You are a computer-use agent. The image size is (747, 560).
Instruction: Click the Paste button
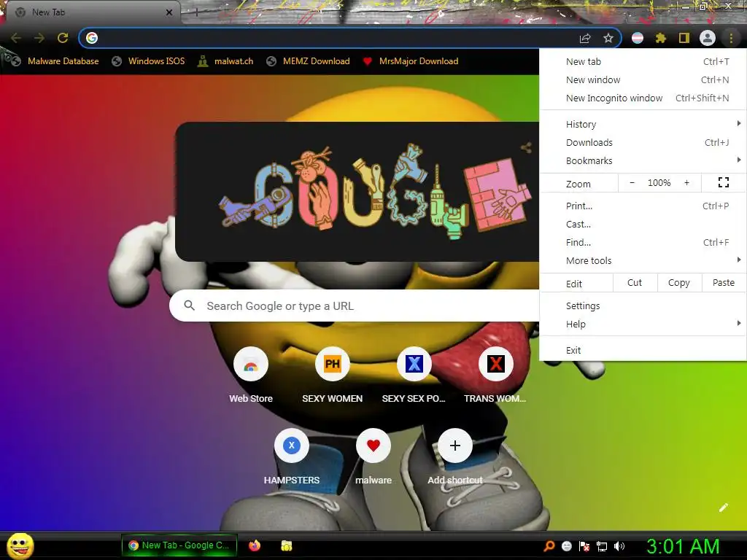pyautogui.click(x=724, y=283)
